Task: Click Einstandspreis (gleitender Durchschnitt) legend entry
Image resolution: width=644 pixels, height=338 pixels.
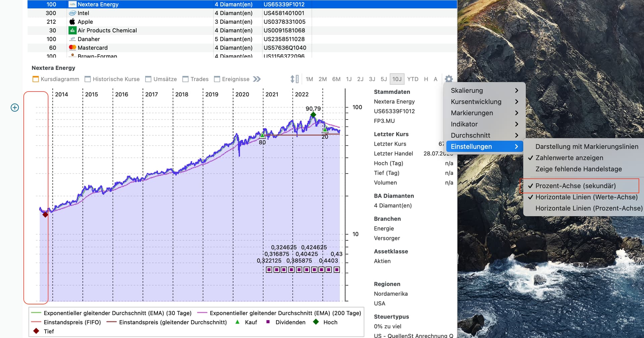Action: [167, 322]
